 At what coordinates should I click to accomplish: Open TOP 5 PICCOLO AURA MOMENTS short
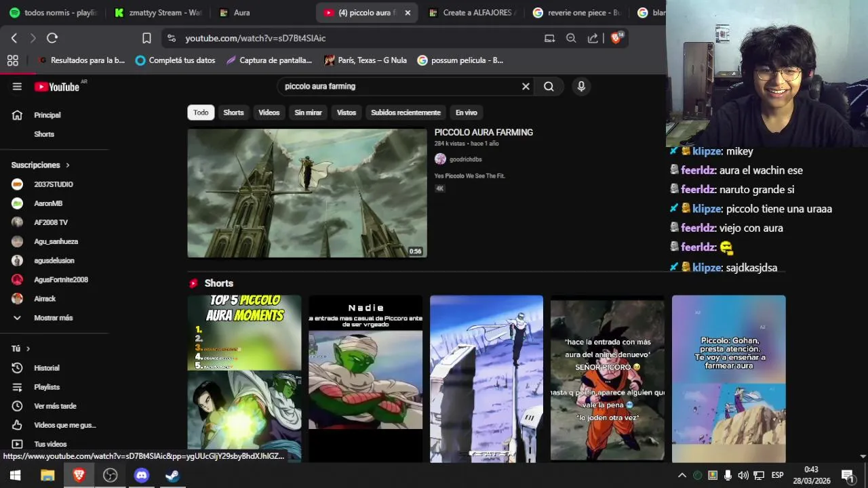coord(244,378)
